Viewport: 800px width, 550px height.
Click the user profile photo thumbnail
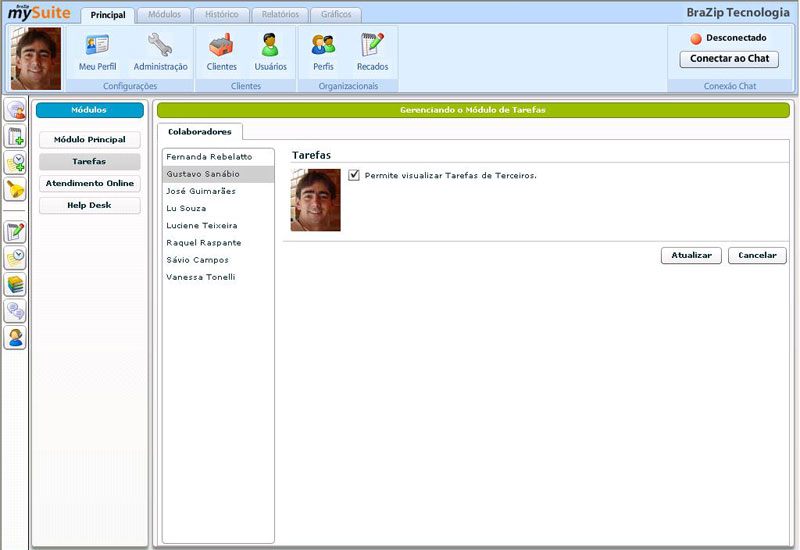[x=36, y=59]
